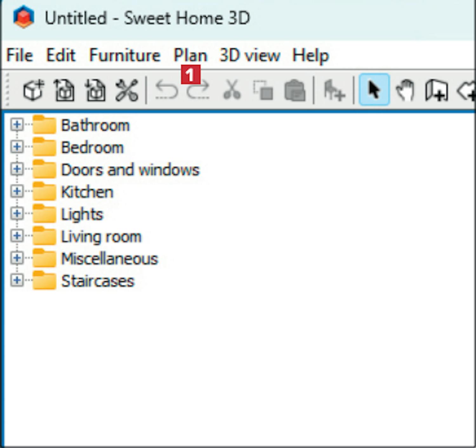476x448 pixels.
Task: Click the Undo arrow icon
Action: [x=167, y=90]
